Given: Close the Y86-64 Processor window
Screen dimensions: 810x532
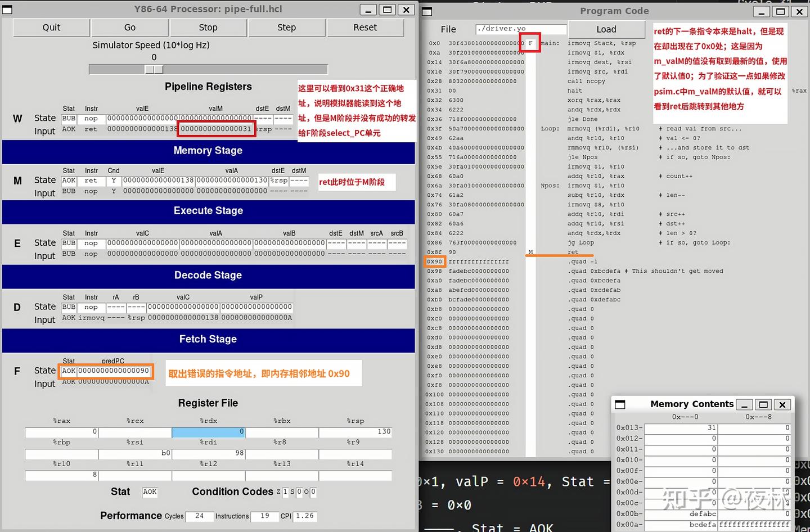Looking at the screenshot, I should pyautogui.click(x=406, y=10).
